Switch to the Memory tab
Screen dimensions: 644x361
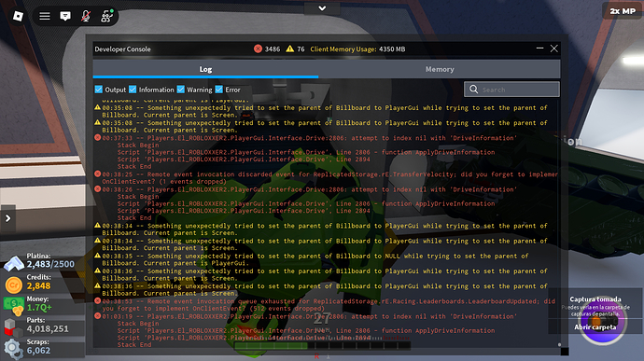click(x=440, y=69)
